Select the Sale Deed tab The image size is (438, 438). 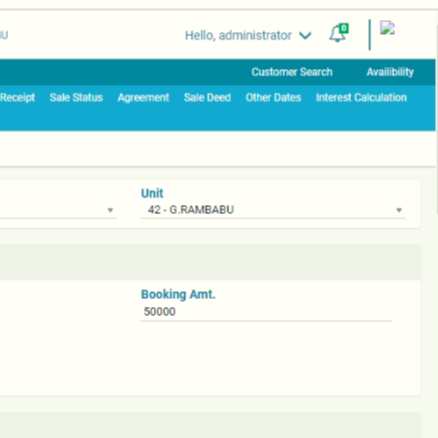(x=207, y=97)
